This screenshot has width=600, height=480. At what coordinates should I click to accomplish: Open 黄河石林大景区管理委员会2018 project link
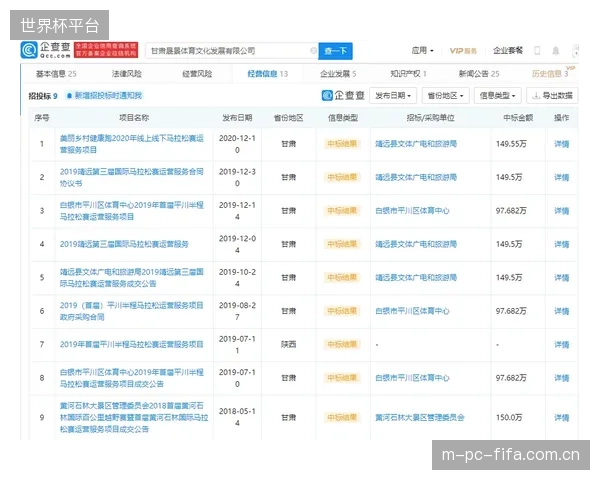point(134,417)
